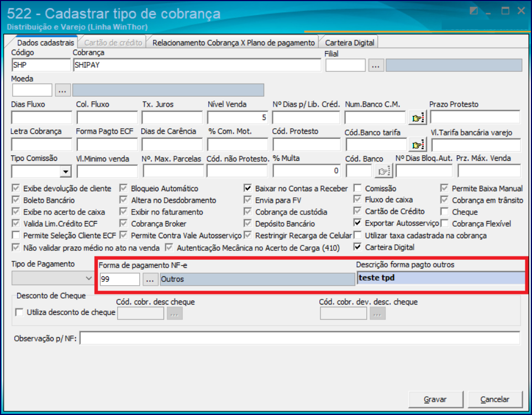532x415 pixels.
Task: Focus the Nº Dias p/ Lib. Créd. field
Action: (306, 118)
